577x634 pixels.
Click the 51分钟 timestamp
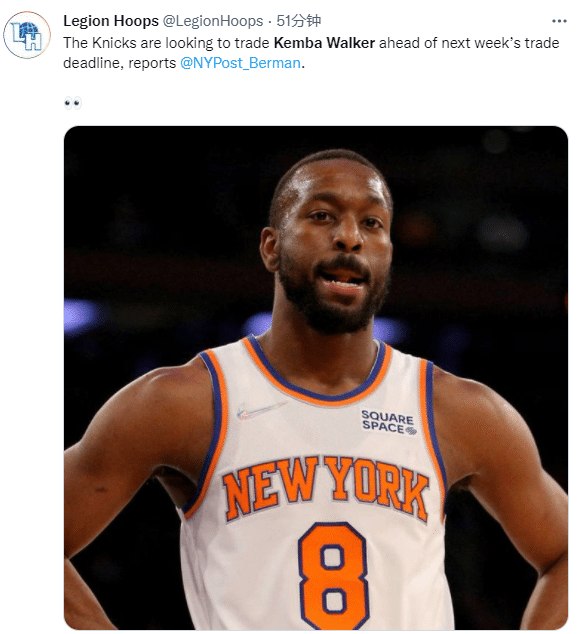pyautogui.click(x=298, y=21)
